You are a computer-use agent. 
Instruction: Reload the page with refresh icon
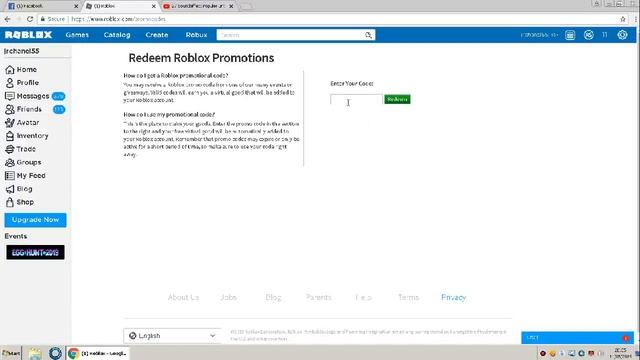point(30,19)
